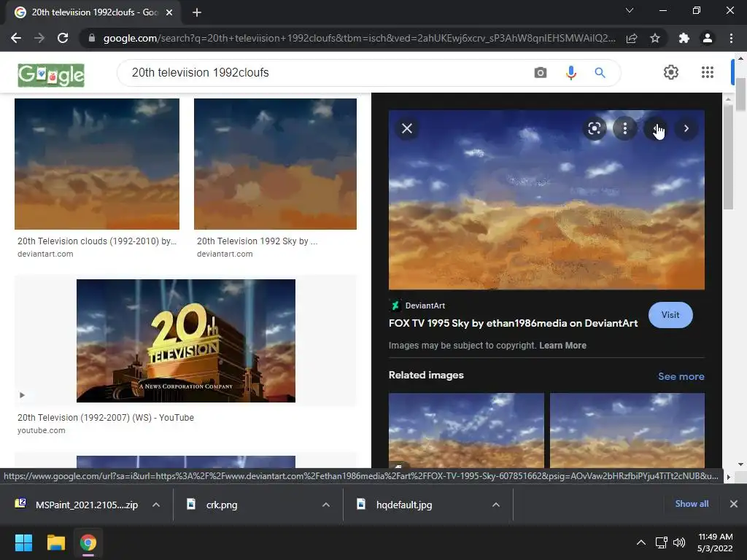
Task: Open a new browser tab
Action: 197,12
